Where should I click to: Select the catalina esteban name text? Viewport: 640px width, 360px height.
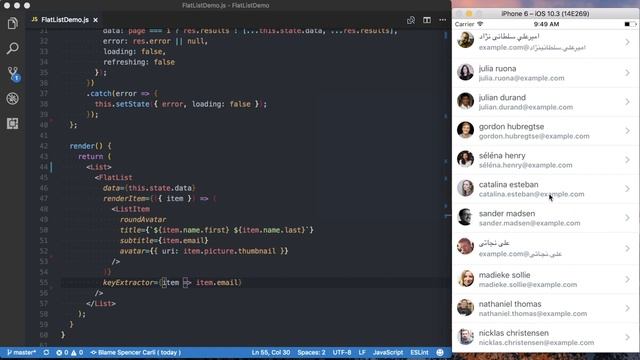click(509, 184)
